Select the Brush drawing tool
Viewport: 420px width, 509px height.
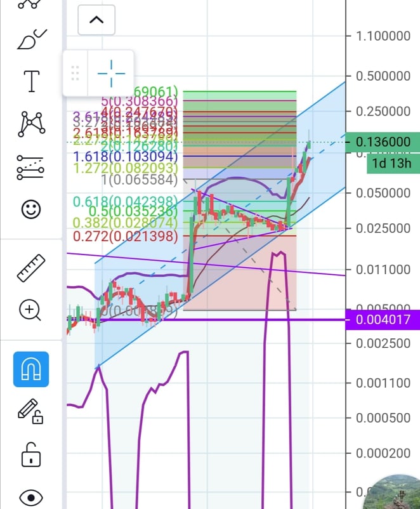pos(31,41)
